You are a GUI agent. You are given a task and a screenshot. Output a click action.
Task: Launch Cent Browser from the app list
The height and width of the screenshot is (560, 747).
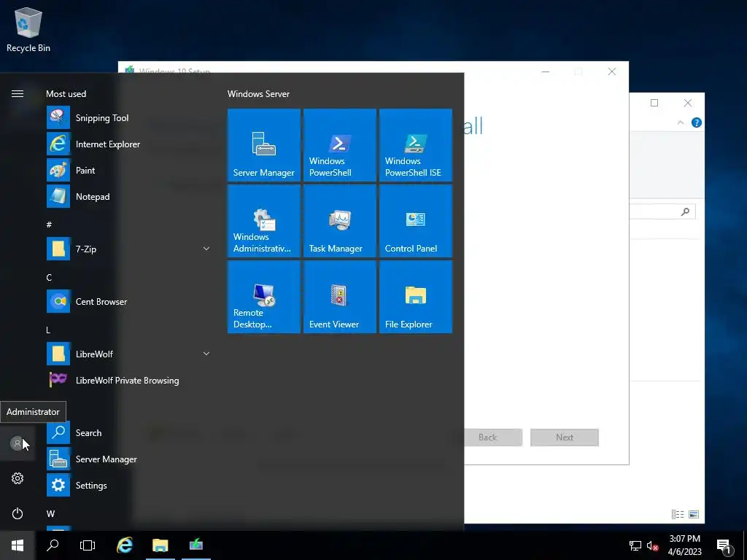128,301
